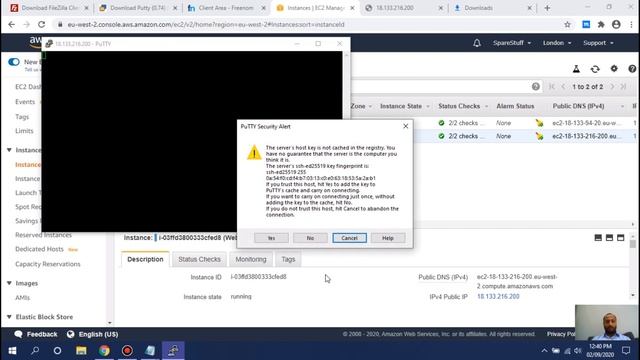Open AMIs in sidebar
Viewport: 640px width, 360px height.
click(x=22, y=298)
